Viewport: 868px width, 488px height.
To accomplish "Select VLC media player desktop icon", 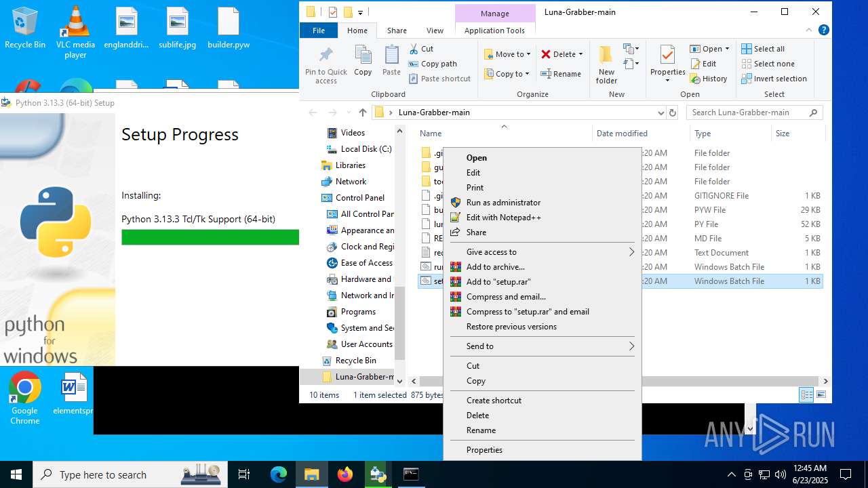I will tap(75, 33).
